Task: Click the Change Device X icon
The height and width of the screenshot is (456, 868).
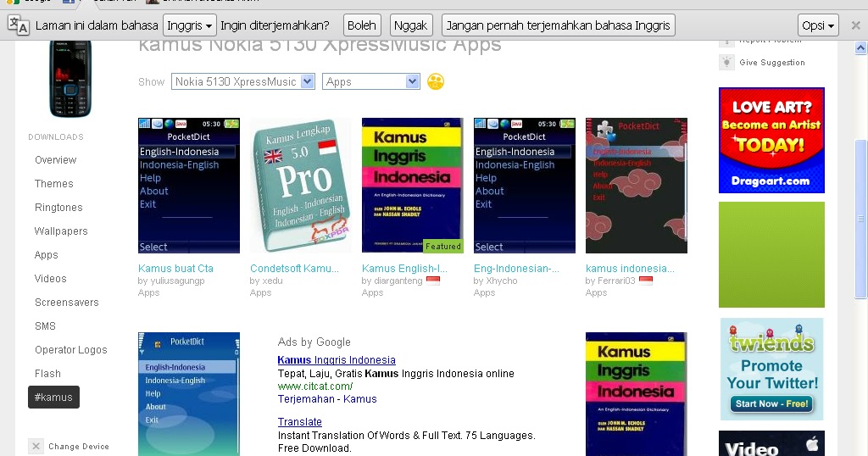Action: pos(36,446)
